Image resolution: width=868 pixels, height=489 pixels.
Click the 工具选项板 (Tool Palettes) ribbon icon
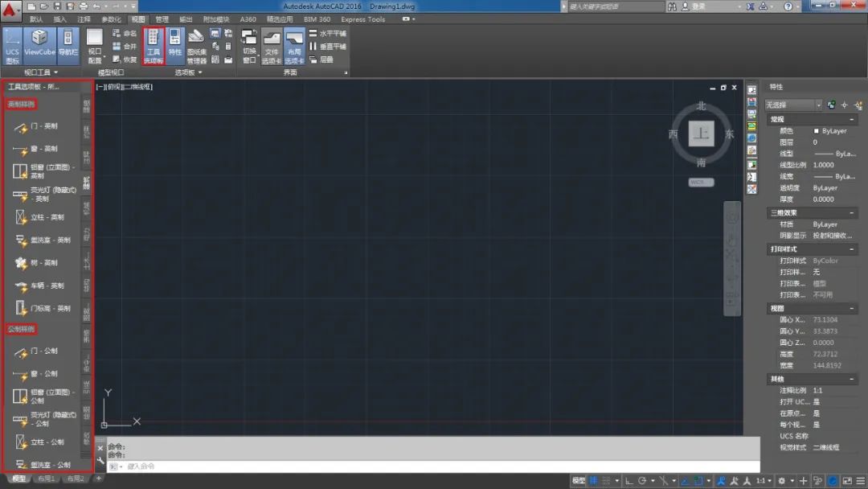[154, 46]
